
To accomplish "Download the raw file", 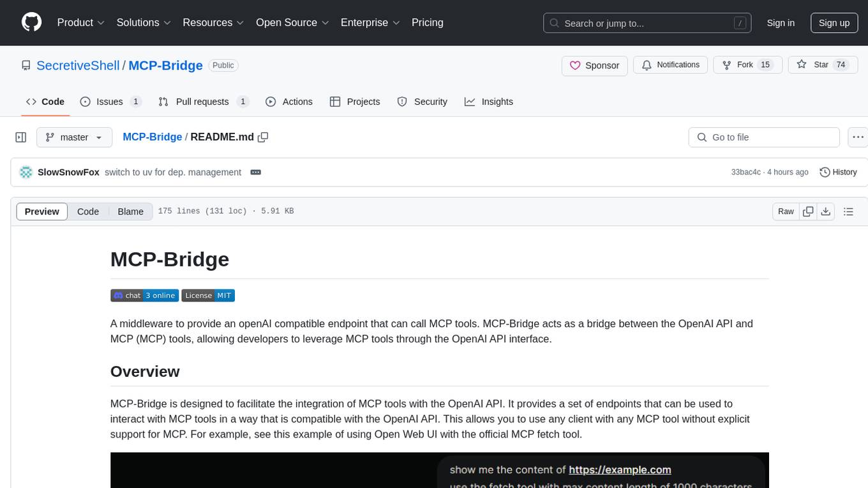I will pos(825,211).
